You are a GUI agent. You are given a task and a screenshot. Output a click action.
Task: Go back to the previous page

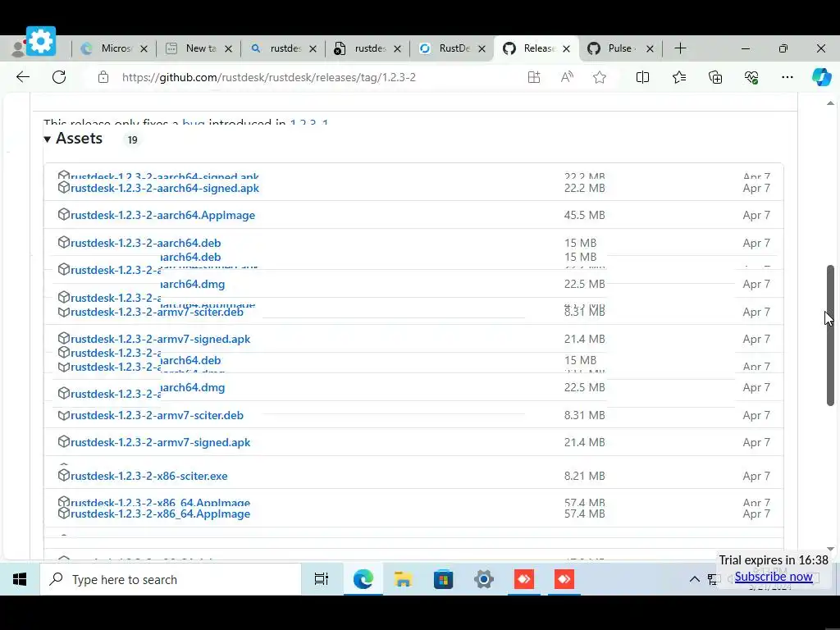pos(22,77)
